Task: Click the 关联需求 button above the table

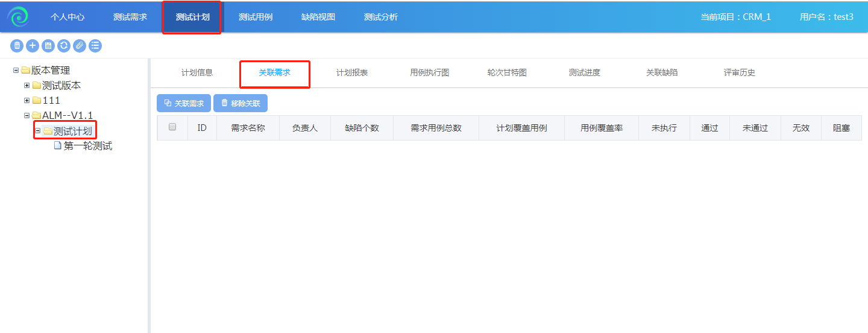Action: pos(184,103)
